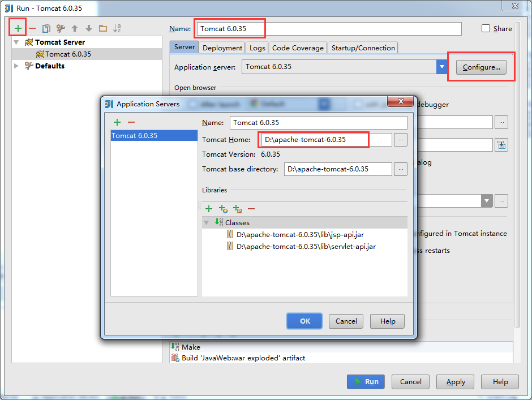Create new folder icon in Run toolbar
The image size is (532, 400).
pyautogui.click(x=103, y=28)
